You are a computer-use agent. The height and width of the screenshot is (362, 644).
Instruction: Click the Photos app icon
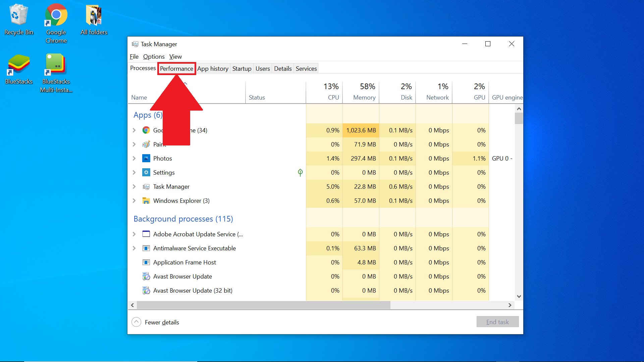coord(146,158)
